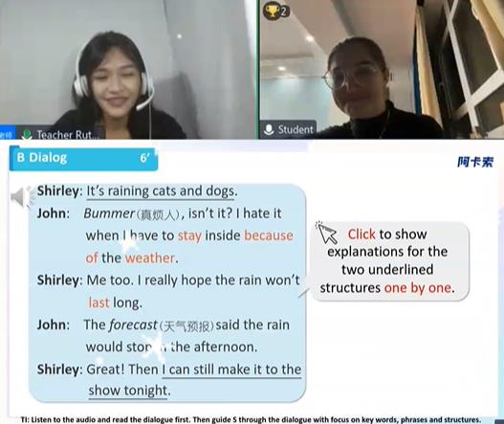The height and width of the screenshot is (424, 504).
Task: Click the green microphone icon beside Teacher label
Action: 27,134
